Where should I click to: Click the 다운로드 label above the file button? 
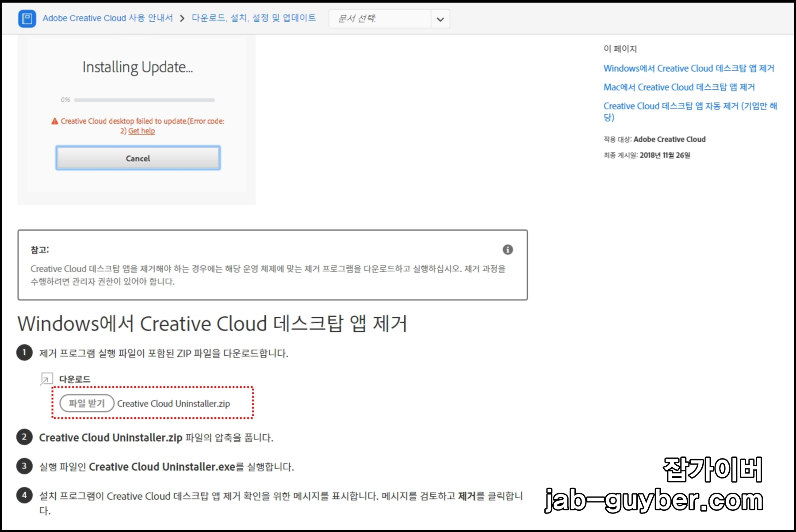pos(75,379)
